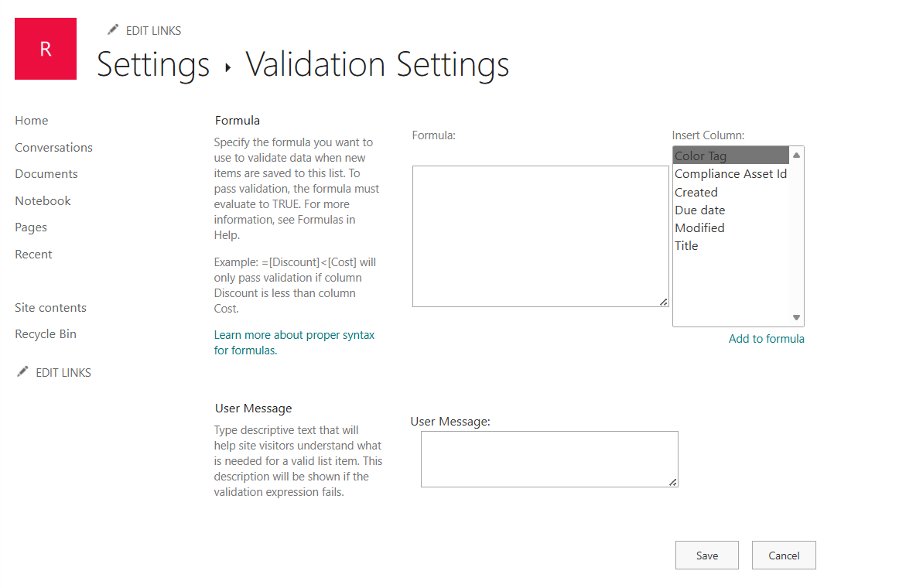Click the scroll down arrow in Insert Column list
Image resolution: width=899 pixels, height=588 pixels.
pyautogui.click(x=796, y=317)
